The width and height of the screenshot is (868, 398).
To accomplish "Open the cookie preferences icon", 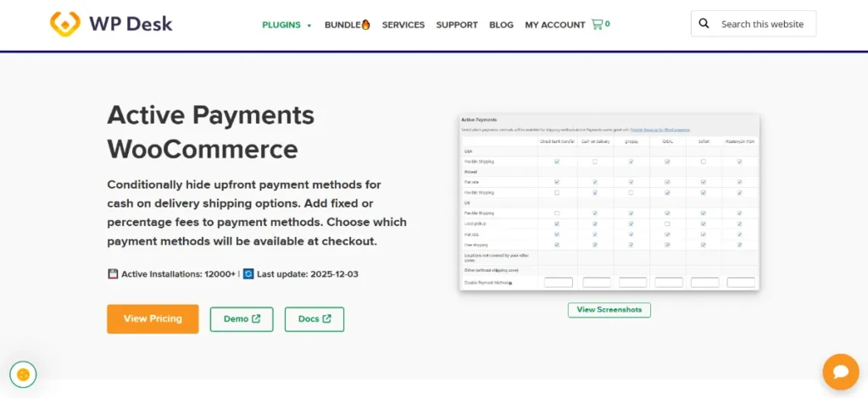I will tap(23, 374).
